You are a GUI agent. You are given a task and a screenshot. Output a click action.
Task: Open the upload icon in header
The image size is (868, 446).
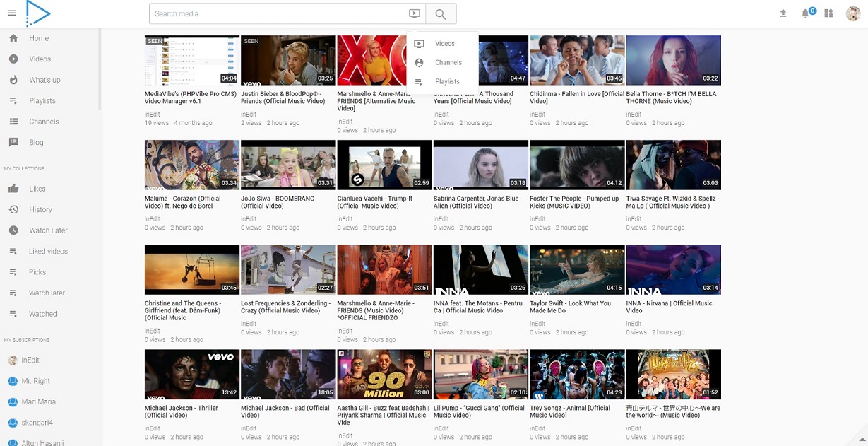click(783, 13)
